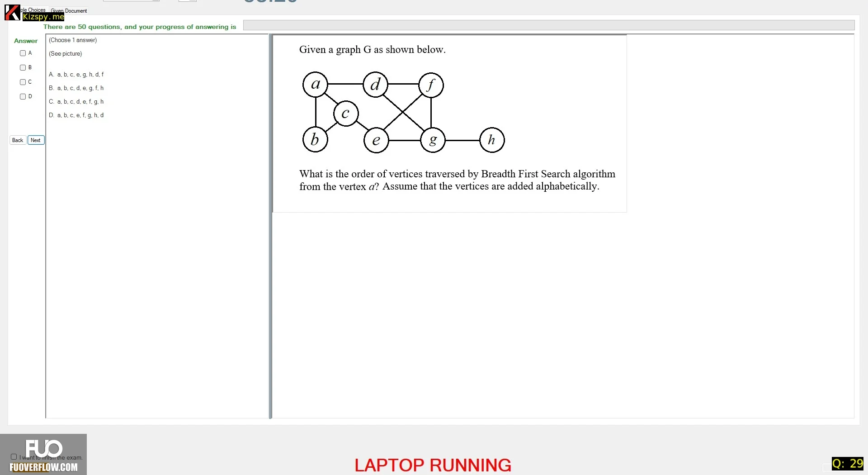Click graph vertex c
This screenshot has height=475, width=868.
(346, 114)
